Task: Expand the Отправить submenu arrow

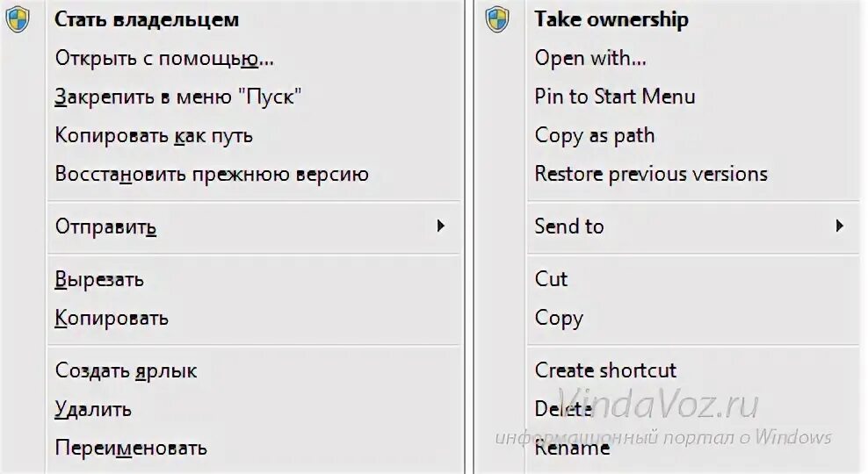Action: 441,226
